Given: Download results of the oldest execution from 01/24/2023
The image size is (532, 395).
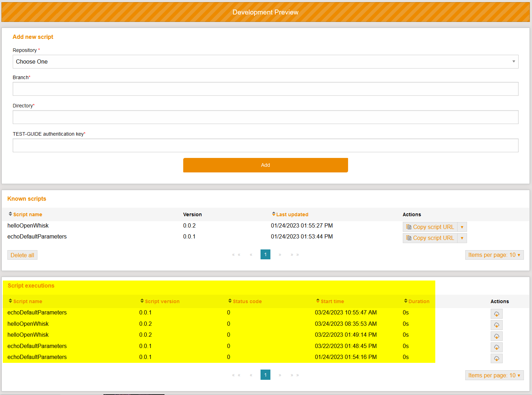Looking at the screenshot, I should pyautogui.click(x=496, y=358).
